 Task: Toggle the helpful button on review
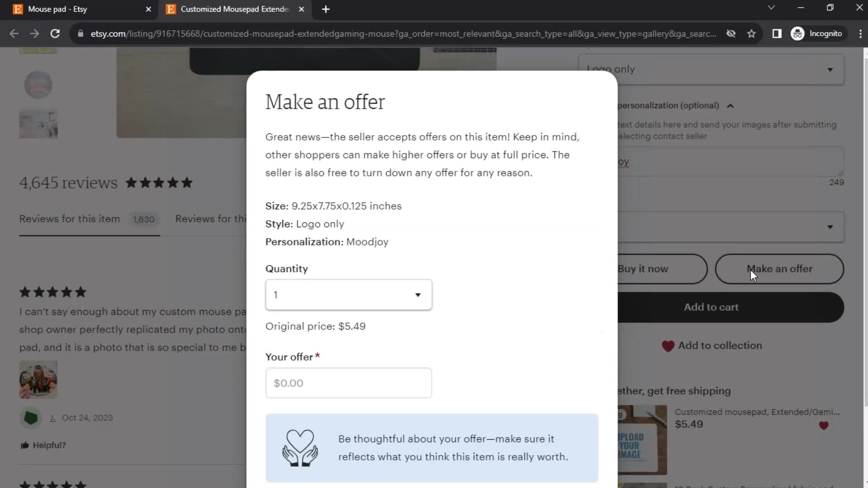(43, 445)
